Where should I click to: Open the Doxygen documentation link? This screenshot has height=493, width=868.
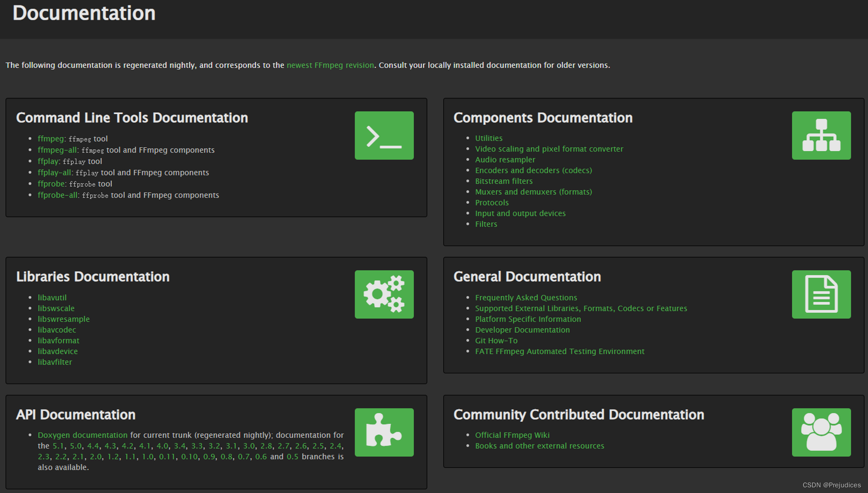[82, 435]
